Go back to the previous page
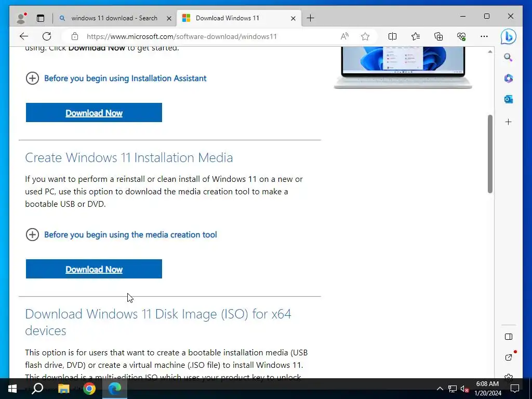 coord(24,36)
